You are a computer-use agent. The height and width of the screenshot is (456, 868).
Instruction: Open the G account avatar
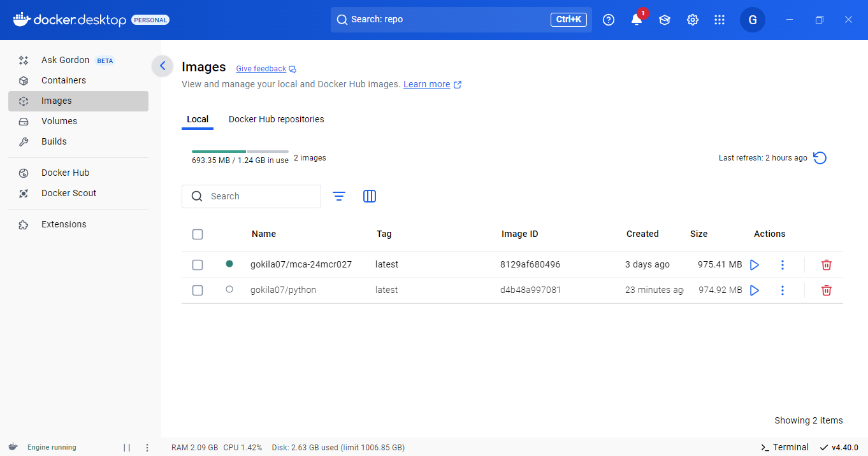753,20
